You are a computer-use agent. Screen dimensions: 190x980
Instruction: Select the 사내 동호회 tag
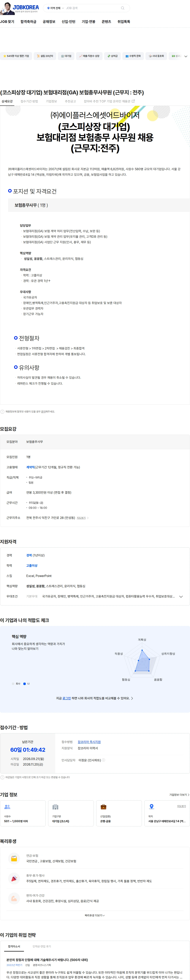point(156,56)
